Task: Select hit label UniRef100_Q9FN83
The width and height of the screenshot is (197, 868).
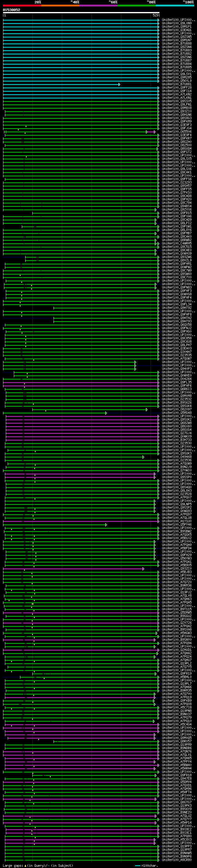Action: (177, 287)
